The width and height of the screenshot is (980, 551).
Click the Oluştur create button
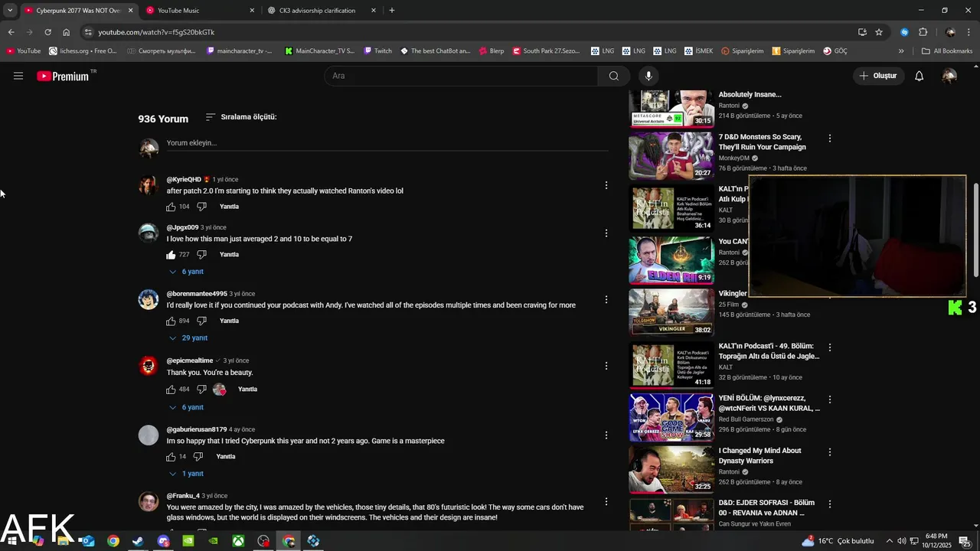tap(877, 76)
